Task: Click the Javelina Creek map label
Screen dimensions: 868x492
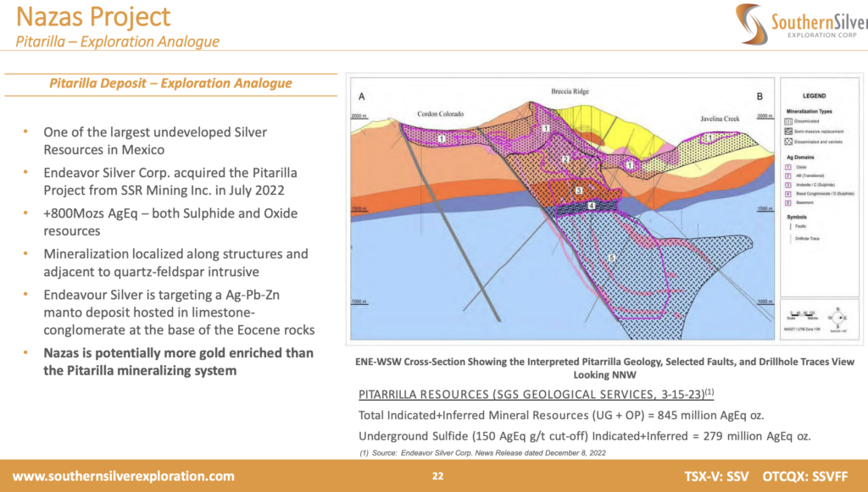Action: click(719, 119)
